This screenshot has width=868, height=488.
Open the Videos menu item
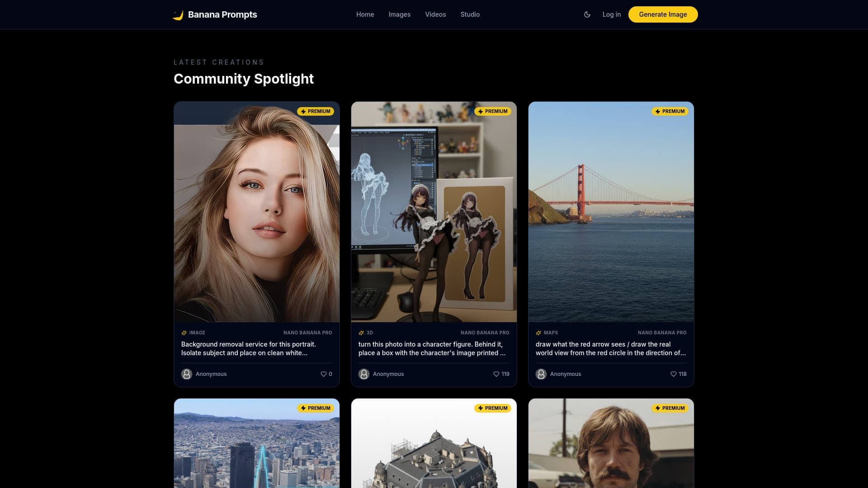click(435, 14)
